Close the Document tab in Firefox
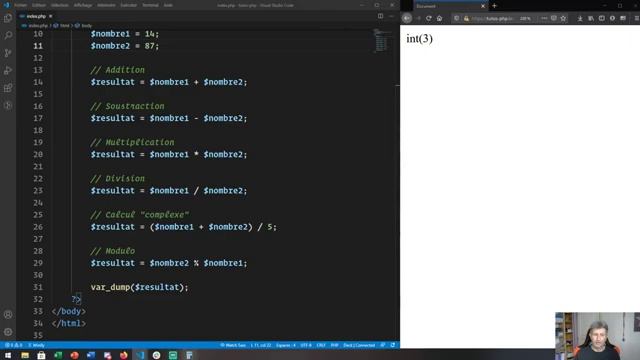This screenshot has width=640, height=360. pos(483,6)
